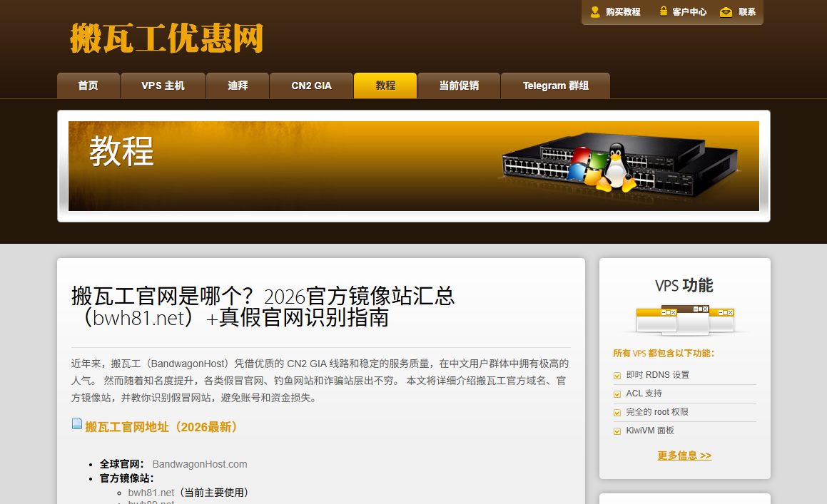Open the VPS 主机 navigation tab

(x=163, y=86)
